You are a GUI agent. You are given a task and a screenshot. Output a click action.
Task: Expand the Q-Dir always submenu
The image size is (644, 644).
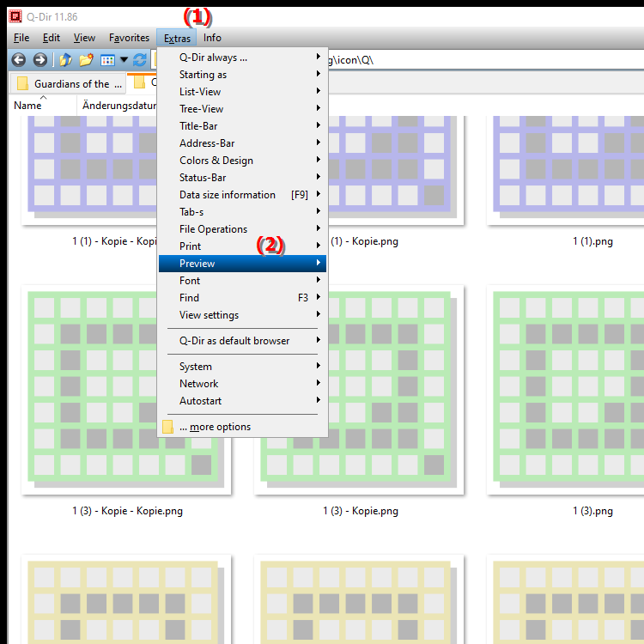[242, 58]
